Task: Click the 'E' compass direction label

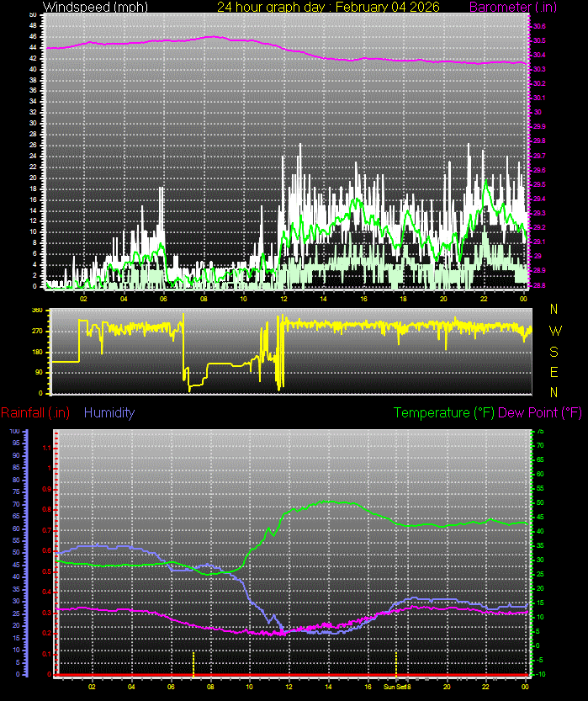Action: click(x=554, y=372)
